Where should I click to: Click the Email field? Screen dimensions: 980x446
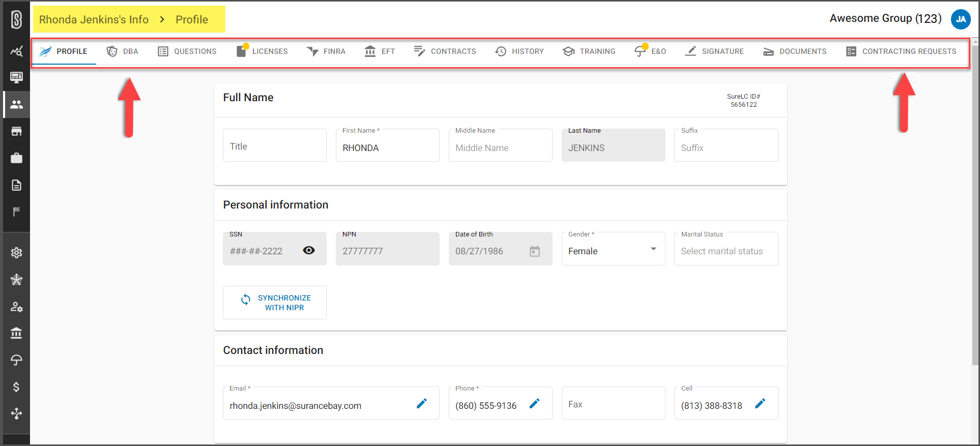[331, 403]
